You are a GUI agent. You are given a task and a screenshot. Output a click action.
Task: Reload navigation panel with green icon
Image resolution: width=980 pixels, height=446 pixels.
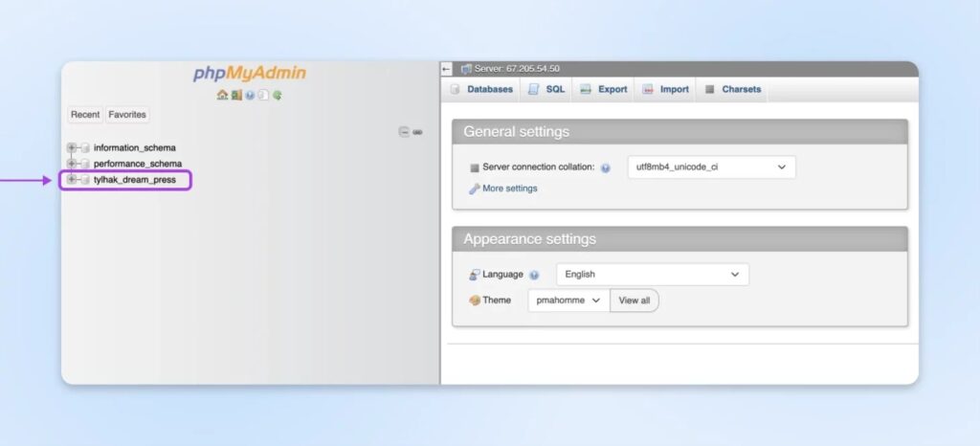coord(277,96)
